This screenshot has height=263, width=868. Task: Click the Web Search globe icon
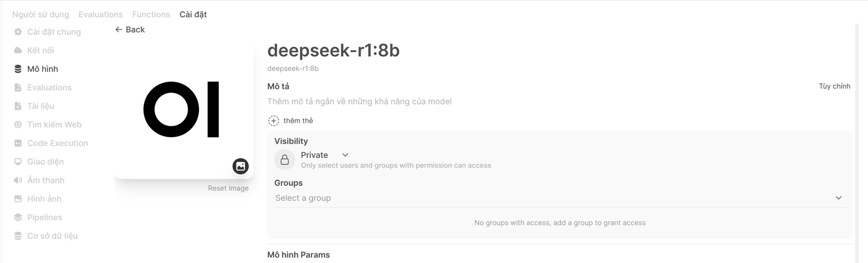[x=18, y=125]
